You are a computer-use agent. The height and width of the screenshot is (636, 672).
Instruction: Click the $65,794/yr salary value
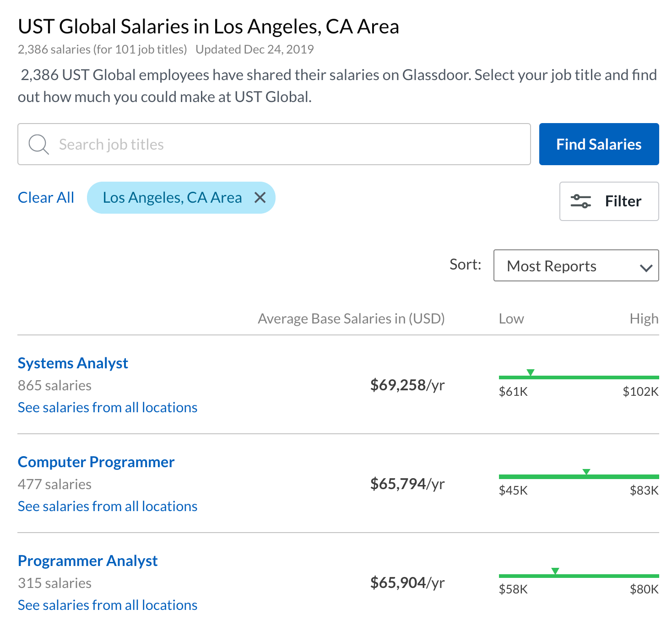[407, 484]
